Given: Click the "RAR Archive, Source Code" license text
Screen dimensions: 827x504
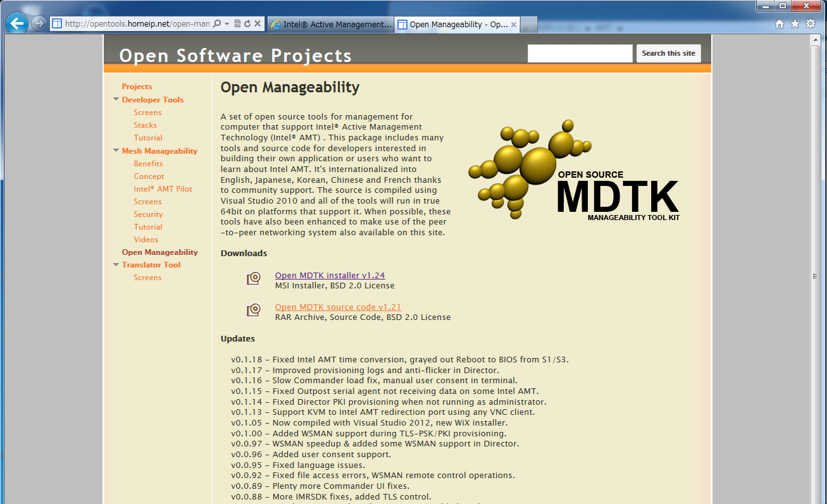Looking at the screenshot, I should 363,317.
